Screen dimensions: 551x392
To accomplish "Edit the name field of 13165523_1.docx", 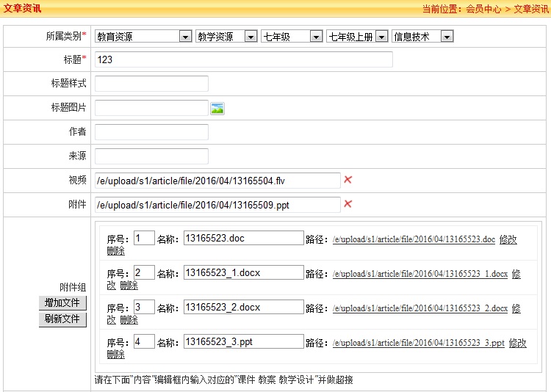I will tap(243, 273).
